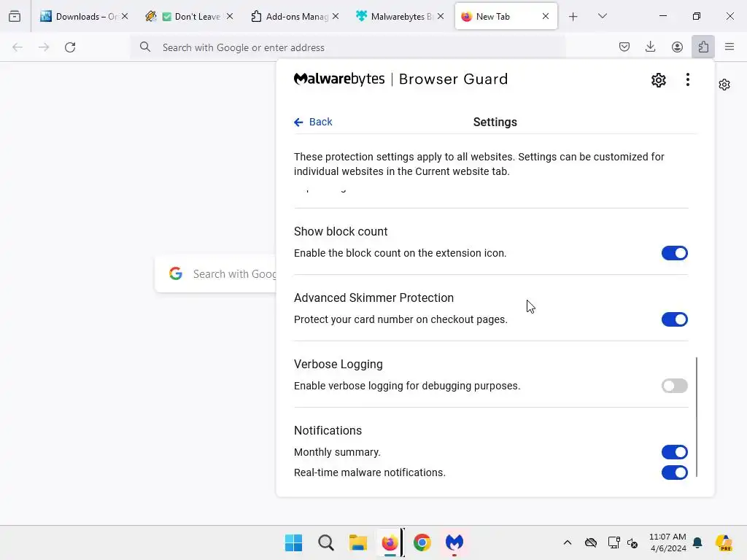Viewport: 747px width, 560px height.
Task: Click the browser back arrow
Action: pyautogui.click(x=18, y=47)
